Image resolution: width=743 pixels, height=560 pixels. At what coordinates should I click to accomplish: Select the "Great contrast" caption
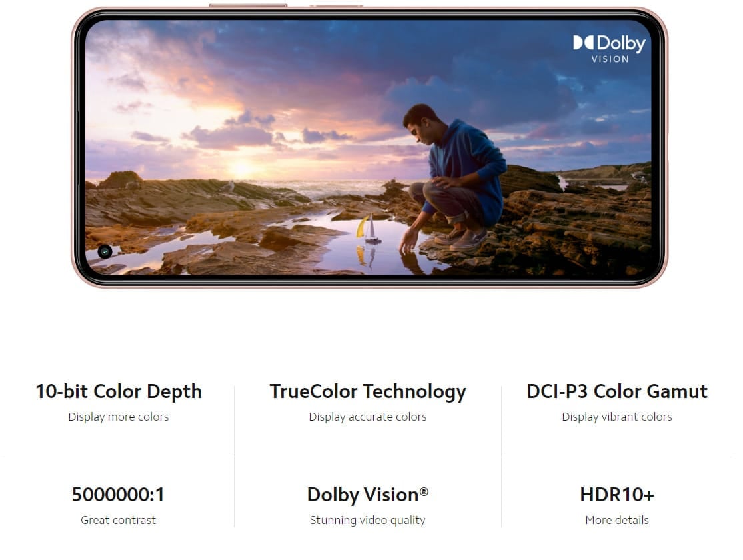(118, 520)
